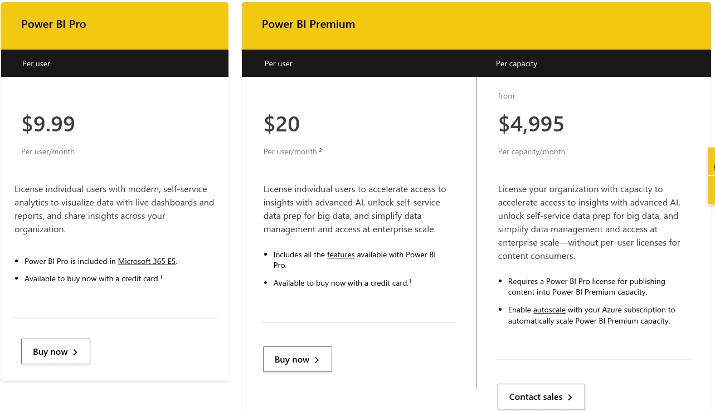This screenshot has height=411, width=715.
Task: Open the upper yellow side tab on right edge
Action: (711, 161)
